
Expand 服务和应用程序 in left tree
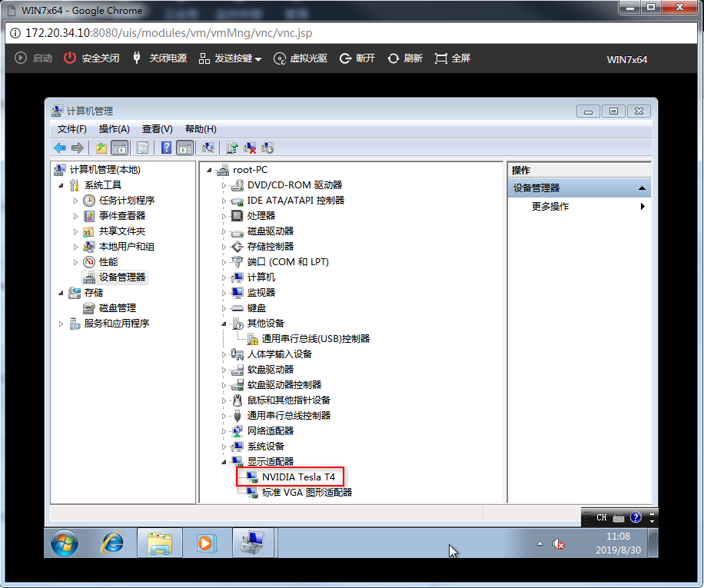(x=61, y=324)
